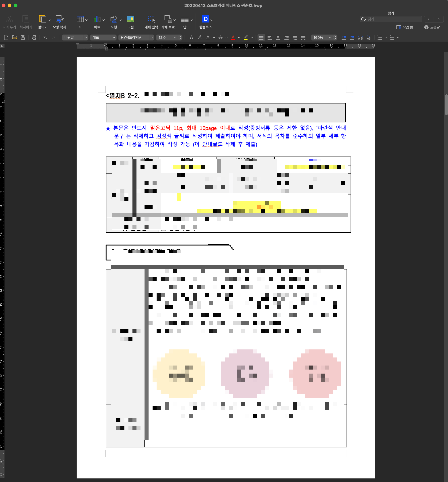Select justify paragraph alignment

(x=261, y=37)
